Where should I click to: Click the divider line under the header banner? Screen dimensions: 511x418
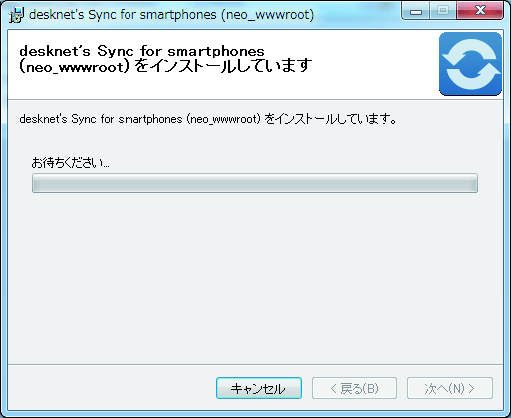click(x=255, y=99)
